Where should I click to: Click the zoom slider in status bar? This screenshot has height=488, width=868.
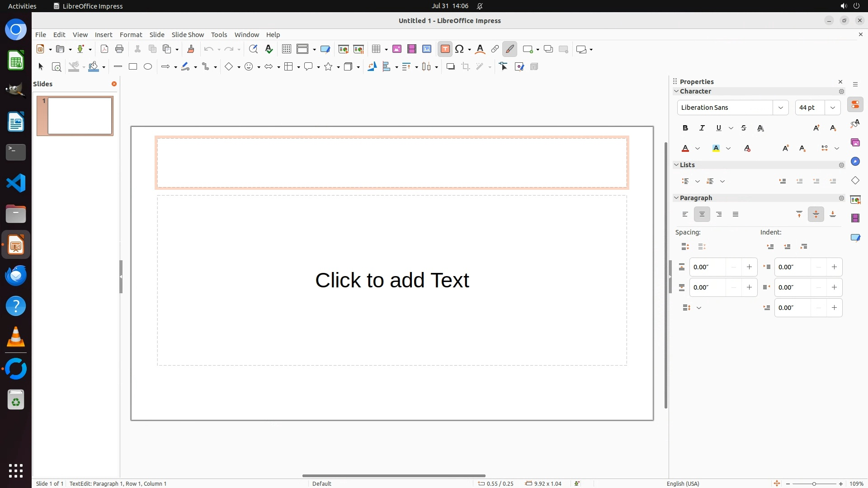814,484
